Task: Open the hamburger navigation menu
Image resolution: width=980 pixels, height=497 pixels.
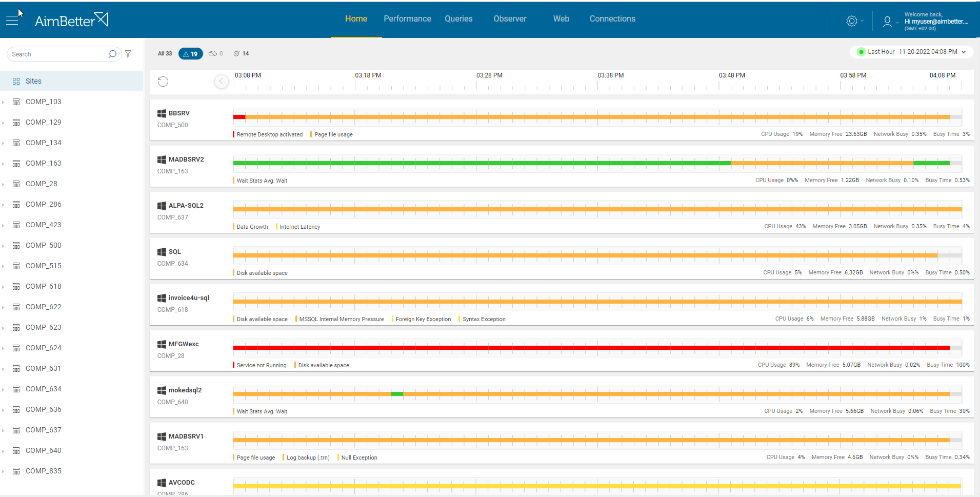Action: [x=12, y=19]
